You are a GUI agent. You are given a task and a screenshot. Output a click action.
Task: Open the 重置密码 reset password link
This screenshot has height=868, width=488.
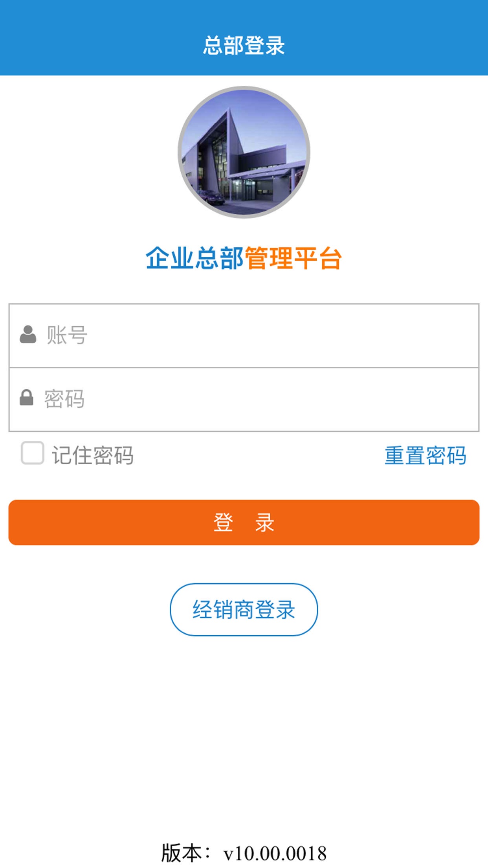point(425,455)
